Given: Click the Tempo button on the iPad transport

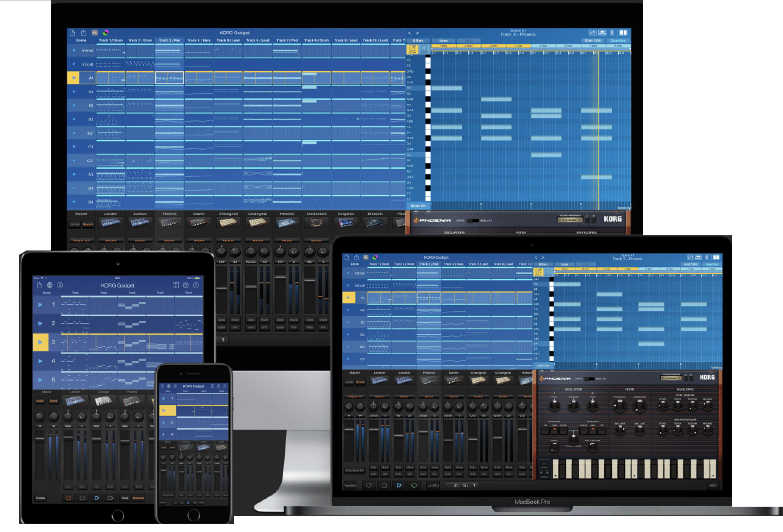Looking at the screenshot, I should (125, 498).
